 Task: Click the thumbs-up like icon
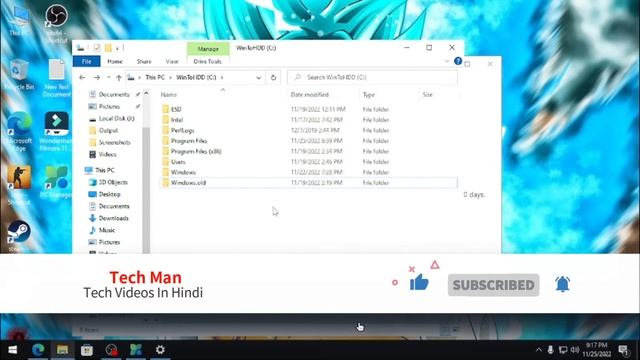(419, 282)
